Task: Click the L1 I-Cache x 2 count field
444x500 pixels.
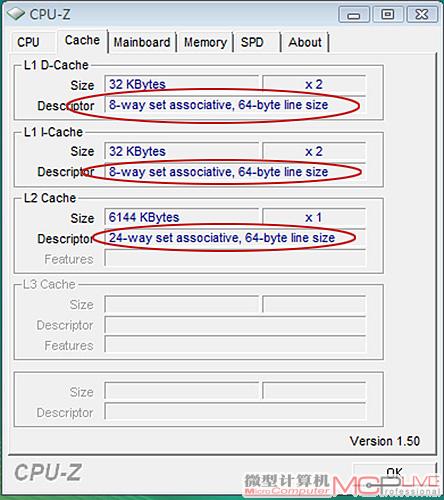Action: (x=314, y=152)
